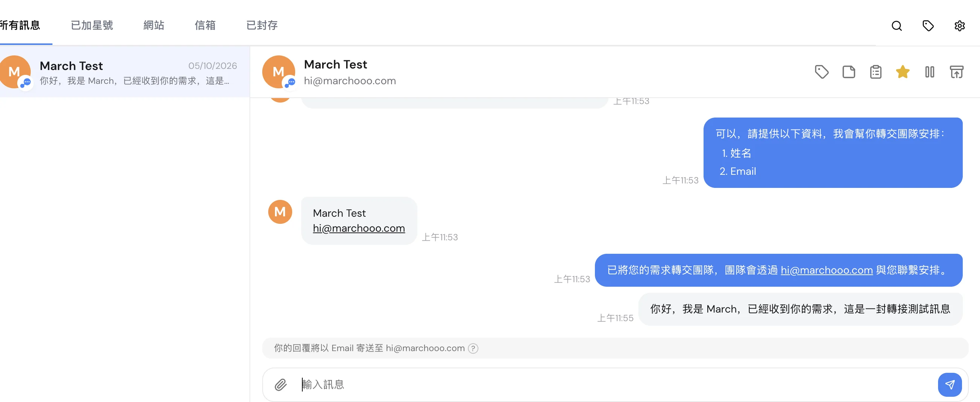
Task: Click the March Test name in conversation header
Action: click(x=336, y=64)
